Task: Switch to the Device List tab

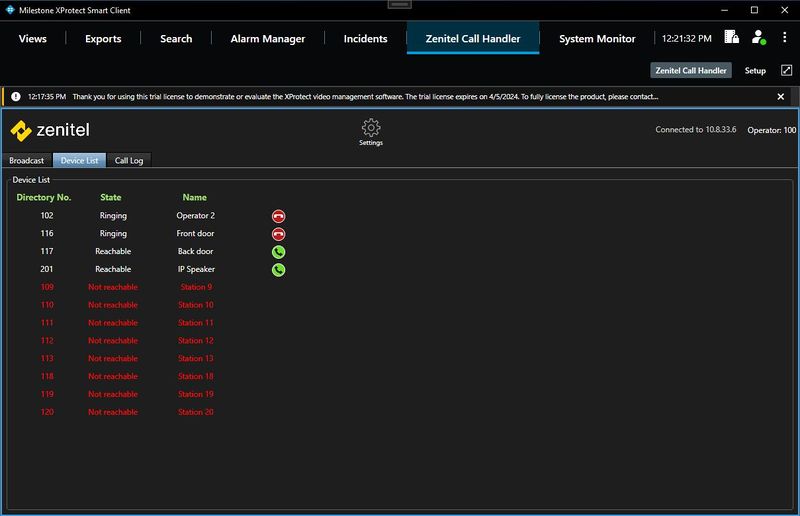Action: [x=80, y=160]
